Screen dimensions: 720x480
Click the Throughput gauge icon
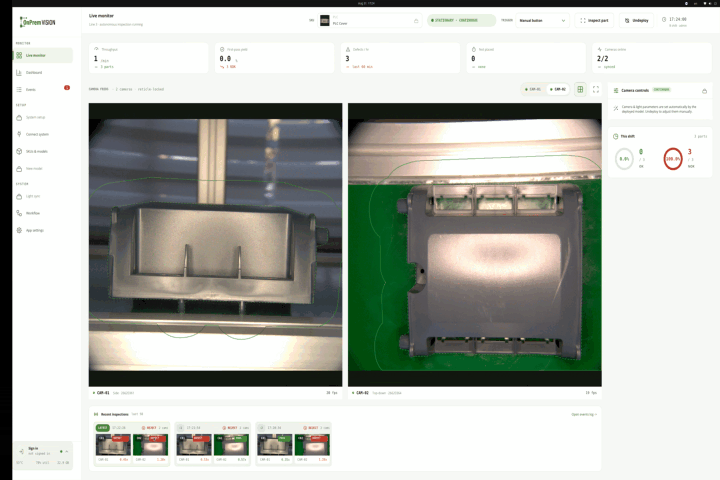[x=96, y=49]
